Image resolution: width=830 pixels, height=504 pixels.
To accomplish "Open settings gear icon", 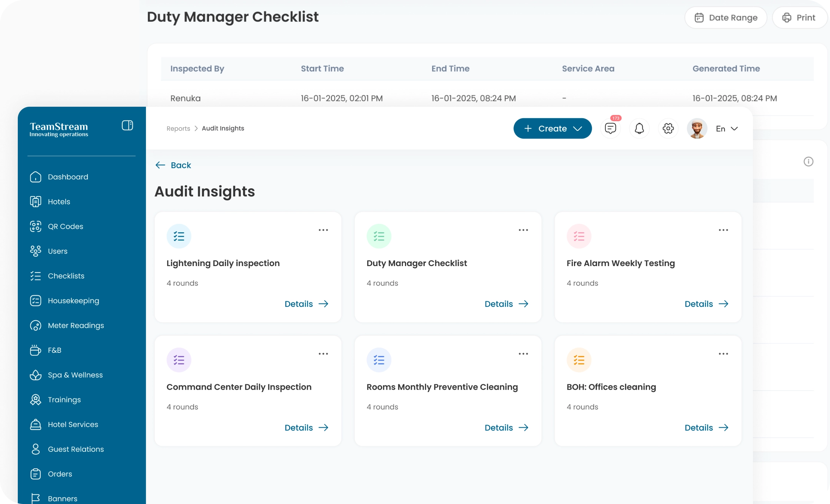I will pyautogui.click(x=668, y=129).
